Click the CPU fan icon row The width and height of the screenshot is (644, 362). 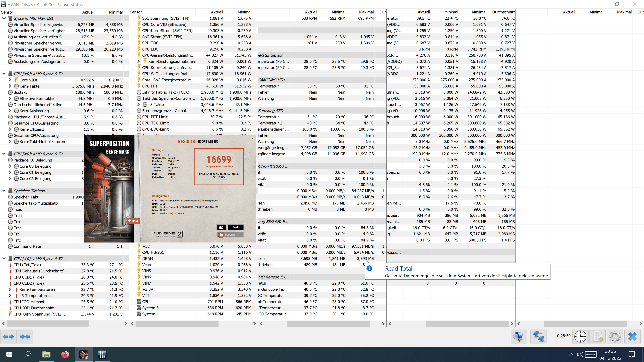coord(139,301)
